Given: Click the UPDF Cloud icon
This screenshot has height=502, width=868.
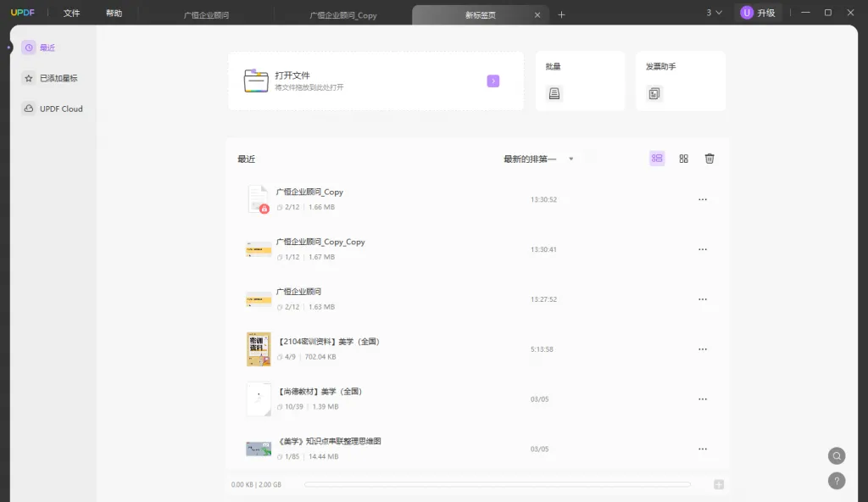Looking at the screenshot, I should tap(28, 109).
